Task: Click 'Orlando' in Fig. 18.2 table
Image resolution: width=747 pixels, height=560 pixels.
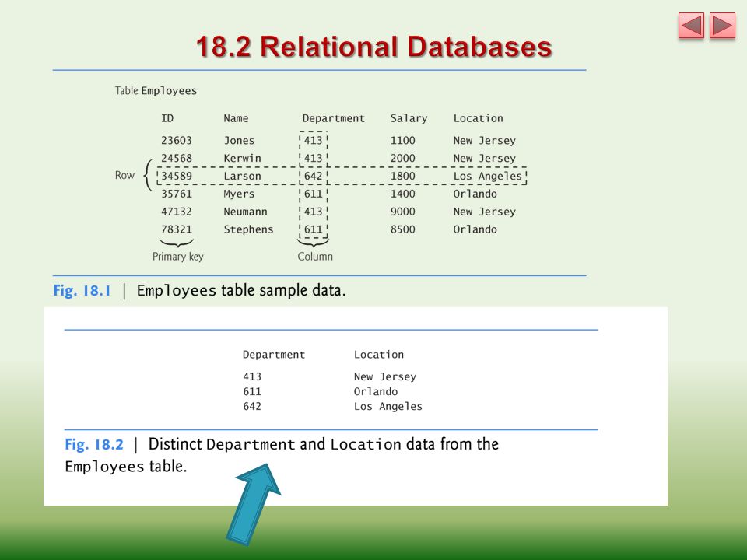Action: click(375, 391)
